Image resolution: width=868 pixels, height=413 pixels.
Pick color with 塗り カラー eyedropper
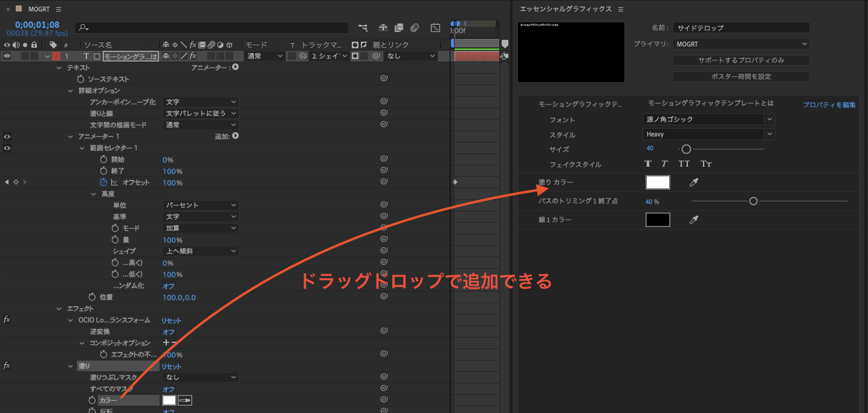coord(694,182)
